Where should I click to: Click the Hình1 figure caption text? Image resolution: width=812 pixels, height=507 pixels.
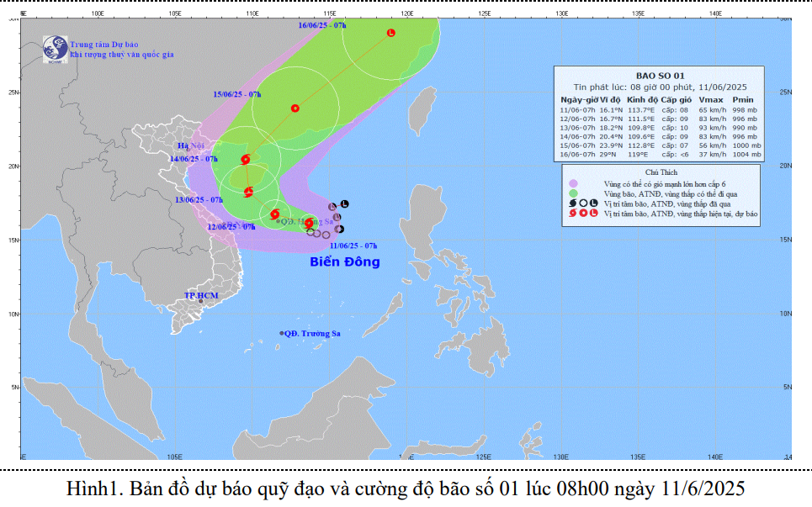[x=406, y=489]
